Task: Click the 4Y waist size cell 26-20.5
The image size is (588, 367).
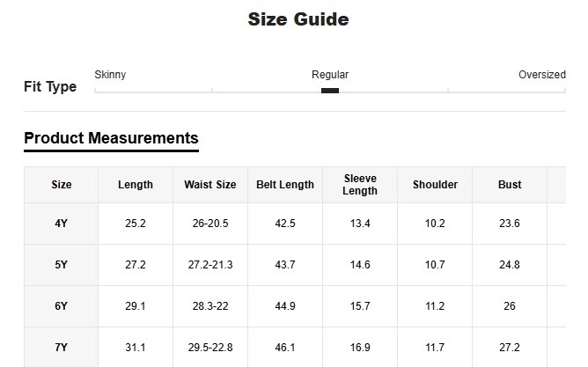Action: point(210,224)
